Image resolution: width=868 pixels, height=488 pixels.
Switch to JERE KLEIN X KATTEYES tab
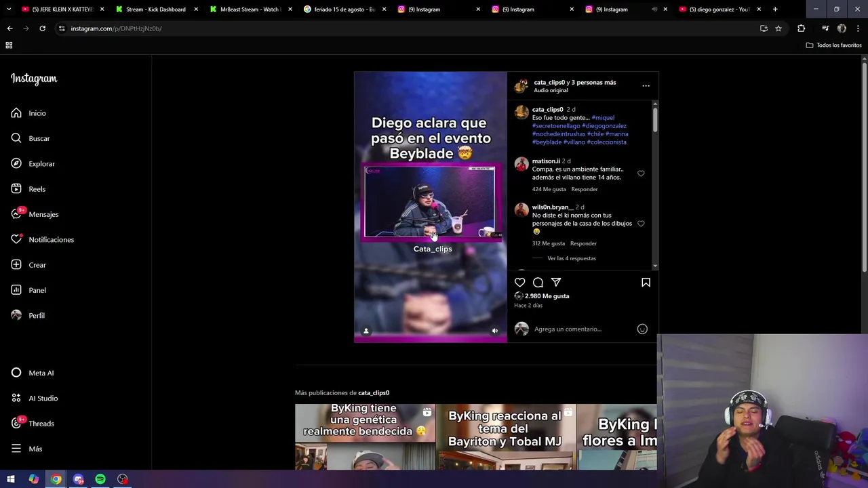point(62,9)
